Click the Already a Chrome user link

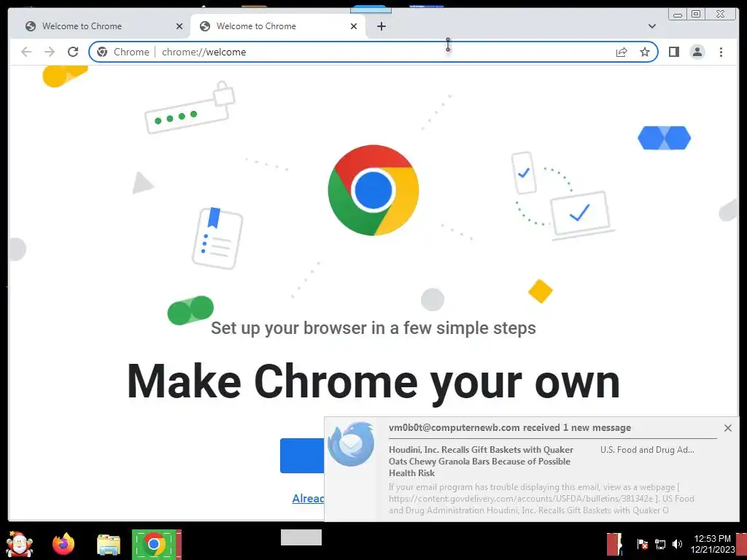point(309,499)
